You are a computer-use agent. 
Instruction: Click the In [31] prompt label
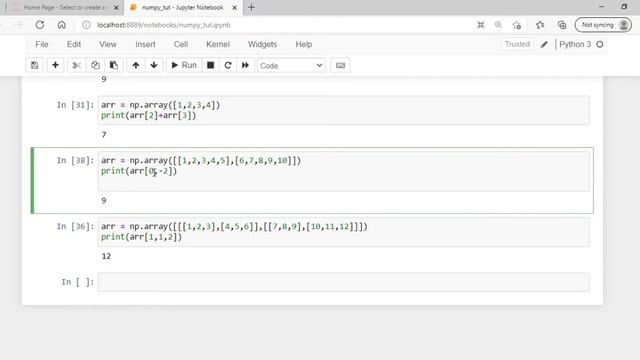click(75, 105)
